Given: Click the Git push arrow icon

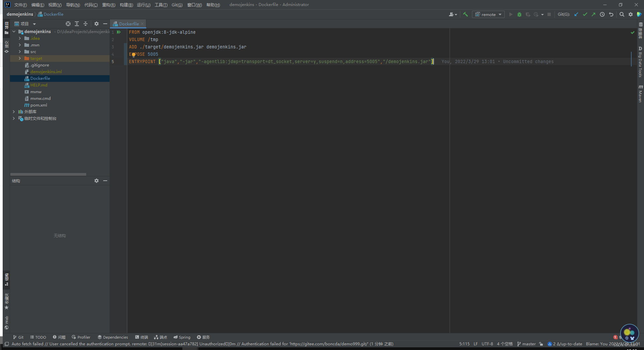Looking at the screenshot, I should point(593,14).
